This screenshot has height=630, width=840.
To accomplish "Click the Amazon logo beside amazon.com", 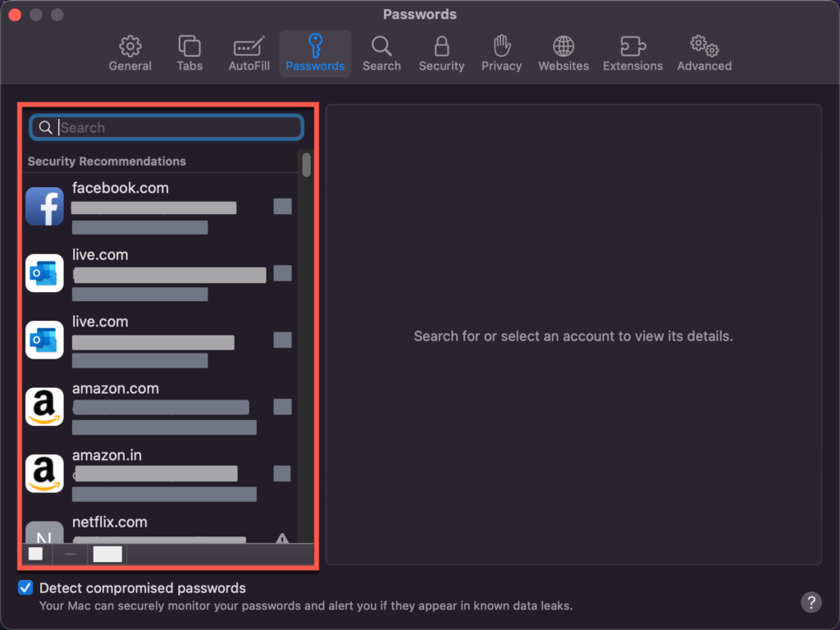I will (44, 407).
